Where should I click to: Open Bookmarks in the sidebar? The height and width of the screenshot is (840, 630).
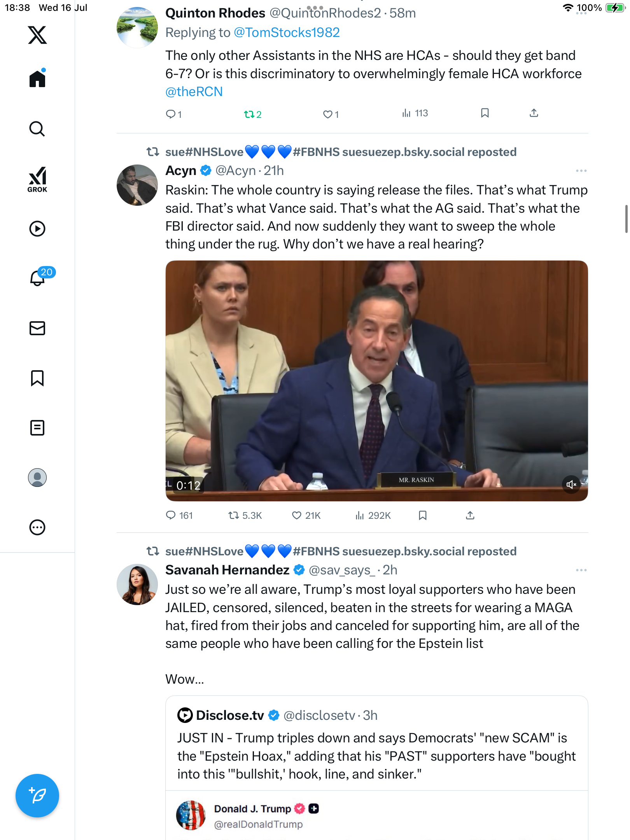click(37, 378)
